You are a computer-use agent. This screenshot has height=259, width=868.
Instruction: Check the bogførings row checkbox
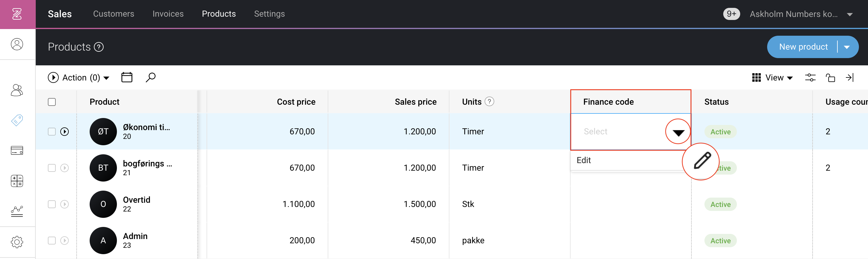click(52, 168)
